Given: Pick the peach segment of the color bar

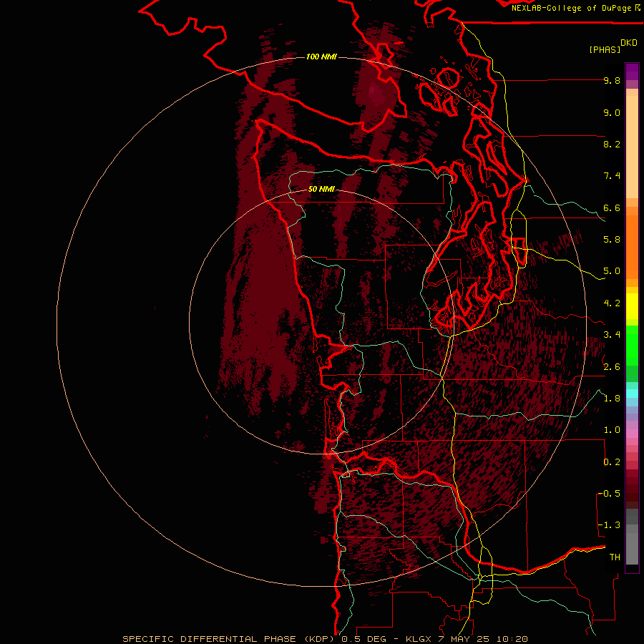Looking at the screenshot, I should point(632,146).
